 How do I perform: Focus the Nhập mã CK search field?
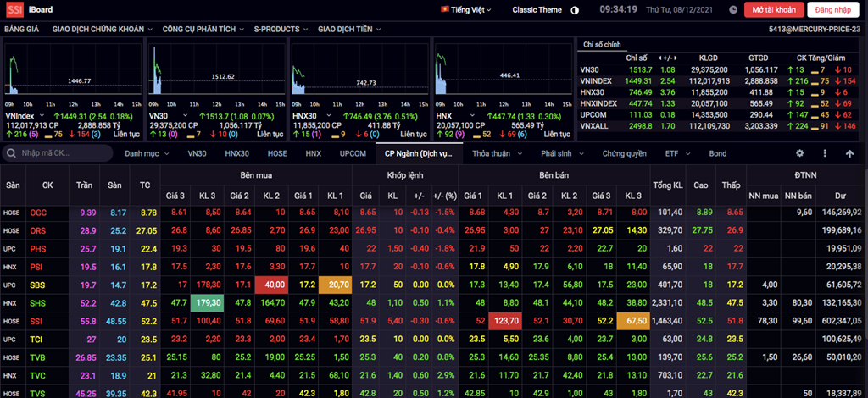pos(57,153)
